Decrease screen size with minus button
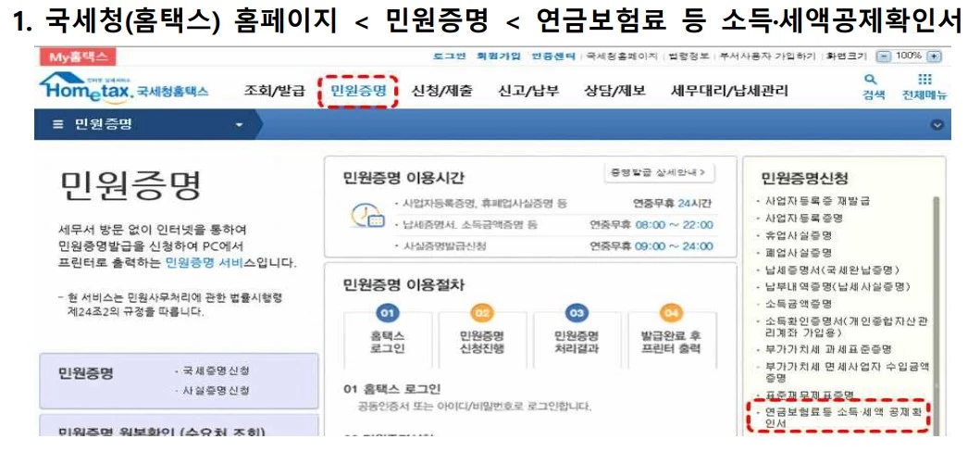Screen dimensions: 980x464 pyautogui.click(x=882, y=56)
